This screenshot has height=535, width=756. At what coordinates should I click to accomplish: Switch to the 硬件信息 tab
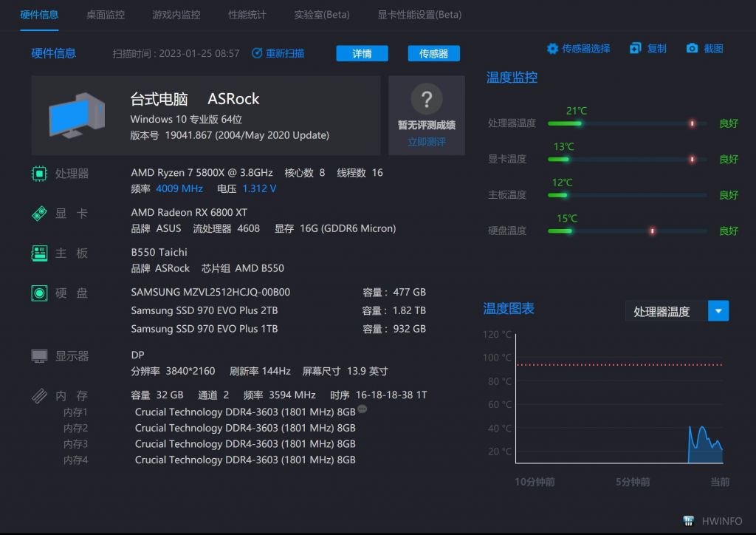pos(39,15)
